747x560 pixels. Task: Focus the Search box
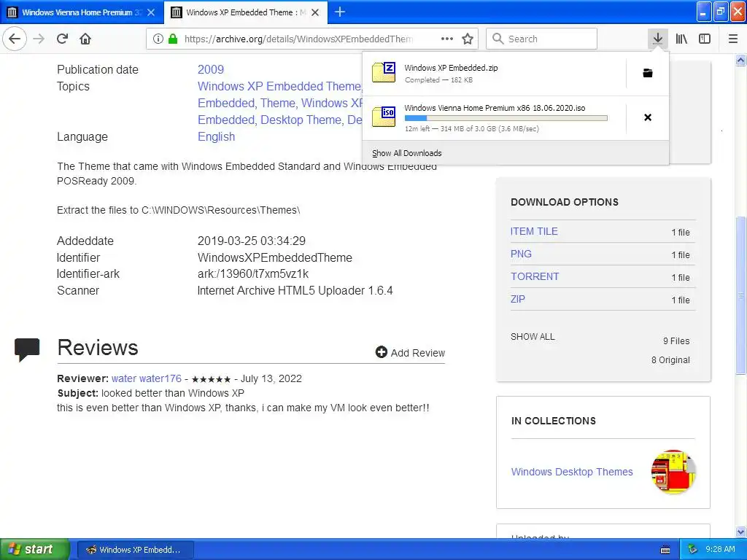(542, 39)
